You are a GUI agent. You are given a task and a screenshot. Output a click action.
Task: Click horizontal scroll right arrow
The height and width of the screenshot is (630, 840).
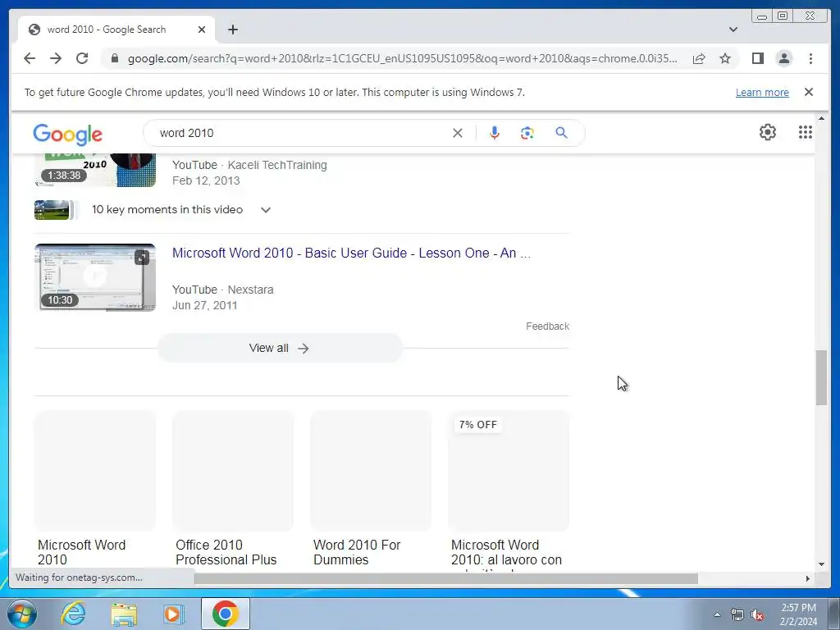click(x=808, y=578)
